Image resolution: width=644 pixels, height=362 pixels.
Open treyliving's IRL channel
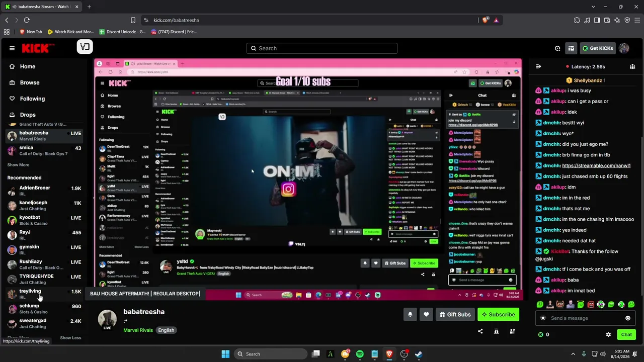[x=44, y=294]
